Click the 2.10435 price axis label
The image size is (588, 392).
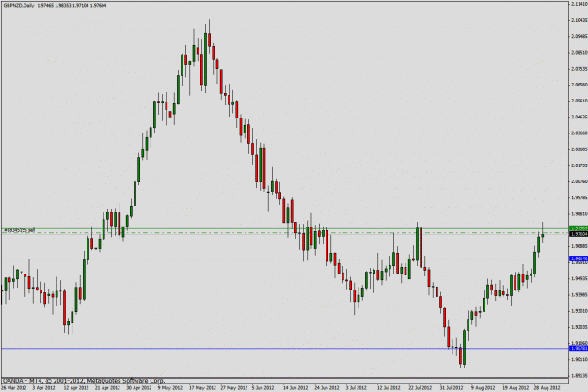coord(579,20)
